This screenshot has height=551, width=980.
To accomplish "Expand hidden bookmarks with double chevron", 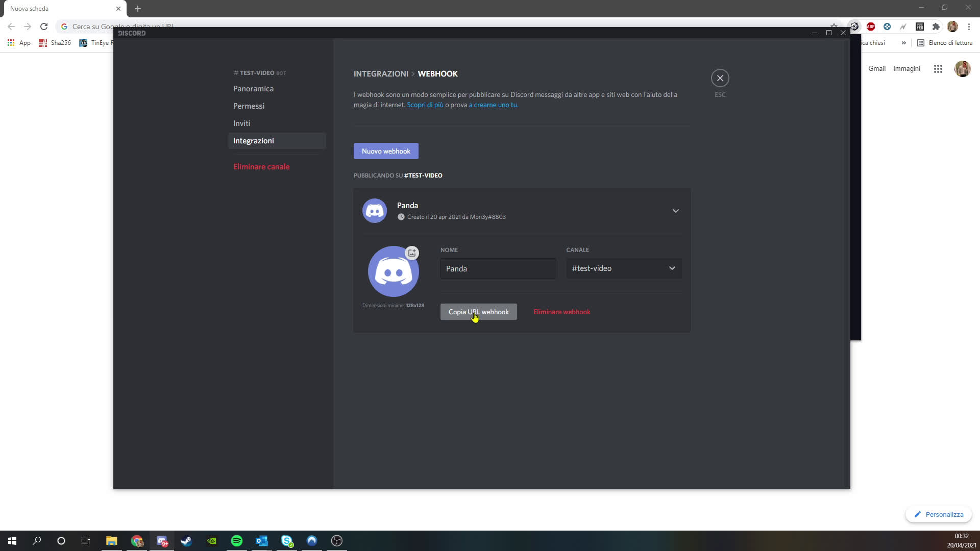I will click(x=903, y=43).
